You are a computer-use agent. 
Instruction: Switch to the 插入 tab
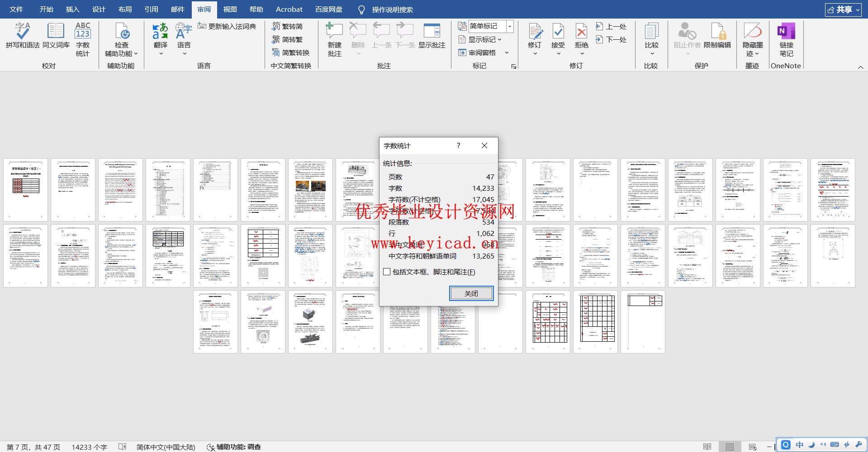point(72,9)
